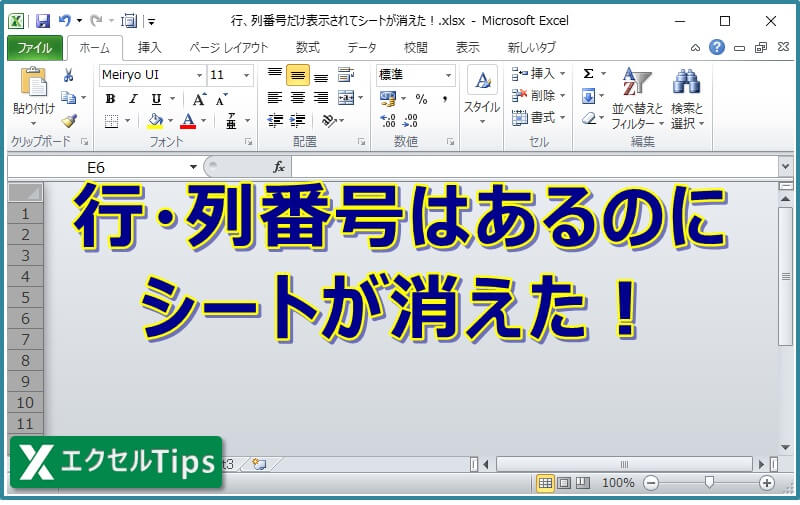Image resolution: width=800 pixels, height=505 pixels.
Task: Click 書式 in the Cells group
Action: tap(538, 118)
